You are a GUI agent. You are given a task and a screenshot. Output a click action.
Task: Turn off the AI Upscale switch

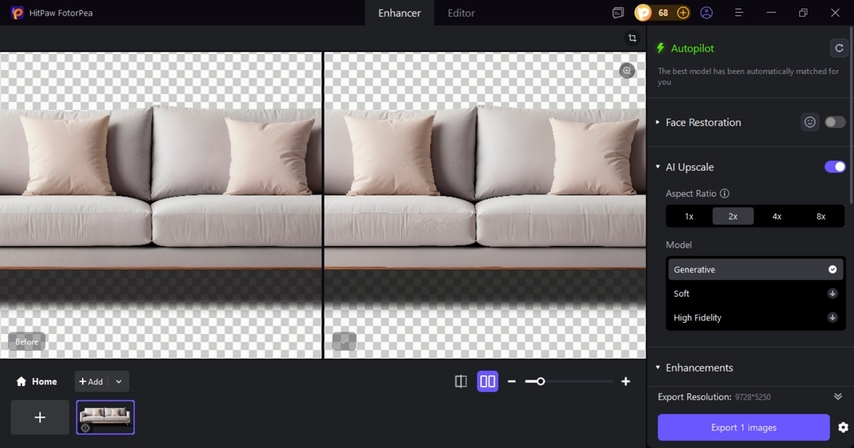pos(834,167)
